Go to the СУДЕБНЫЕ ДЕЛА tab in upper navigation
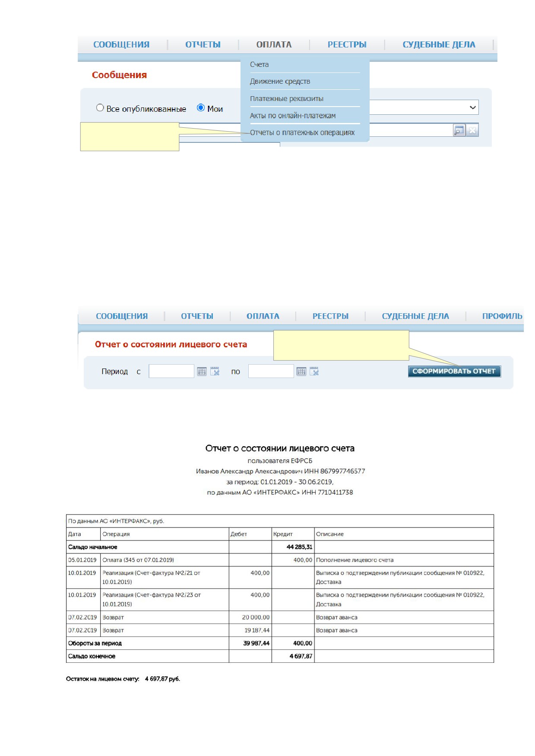The image size is (535, 756). click(439, 44)
